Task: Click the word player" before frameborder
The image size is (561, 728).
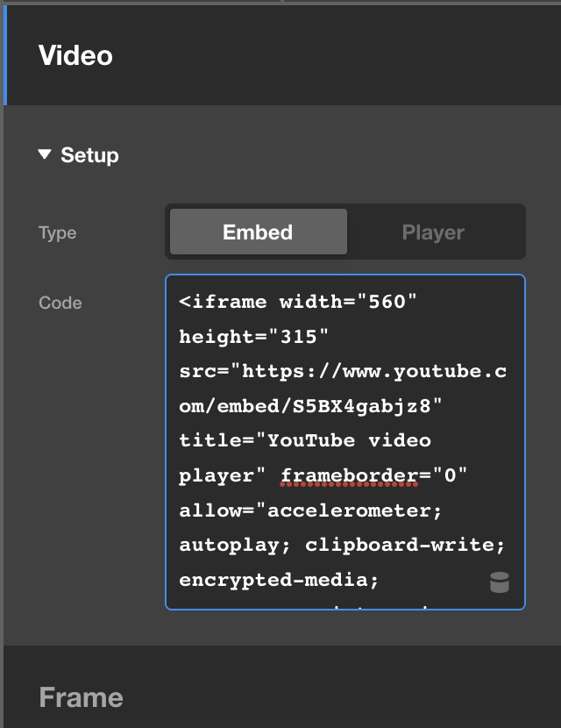Action: (x=223, y=475)
